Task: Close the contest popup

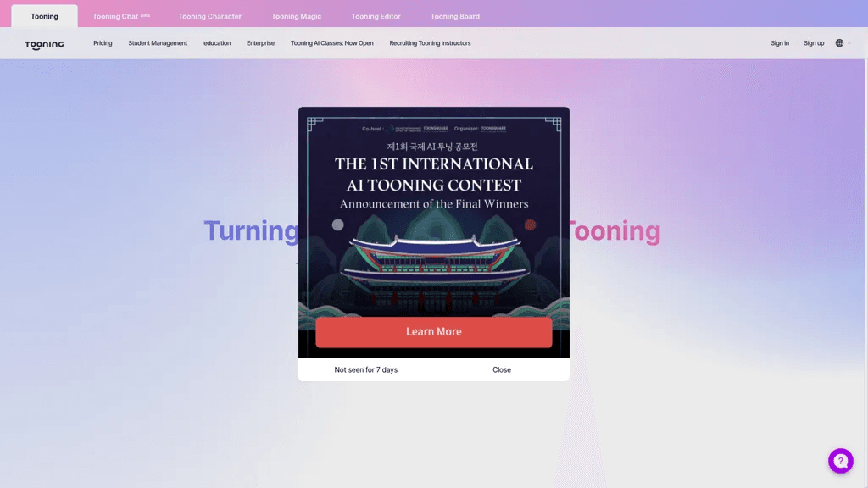Action: point(502,369)
